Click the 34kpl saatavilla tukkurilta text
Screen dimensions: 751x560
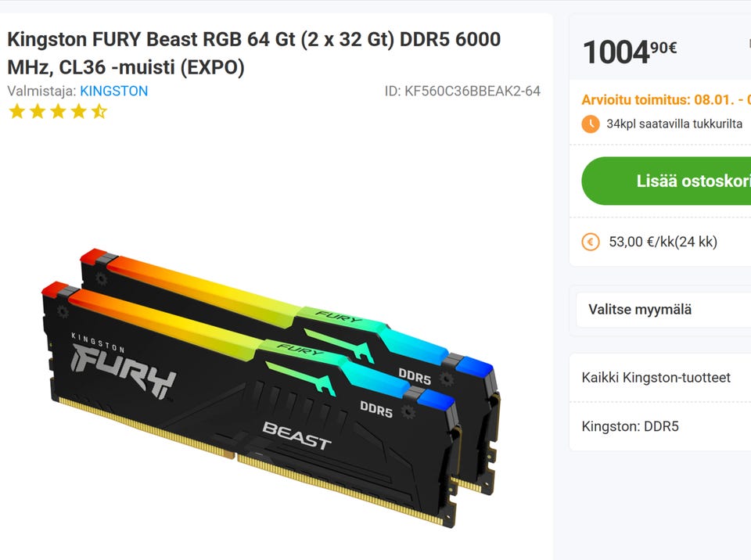coord(674,124)
